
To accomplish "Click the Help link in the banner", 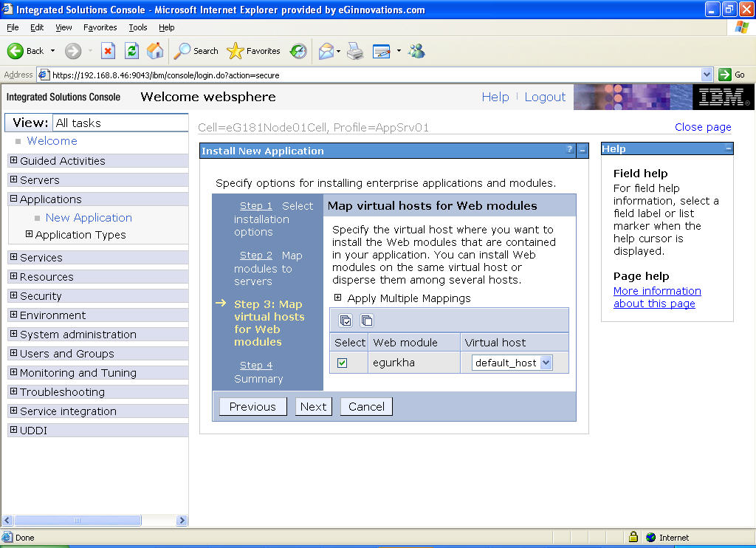I will [x=495, y=97].
